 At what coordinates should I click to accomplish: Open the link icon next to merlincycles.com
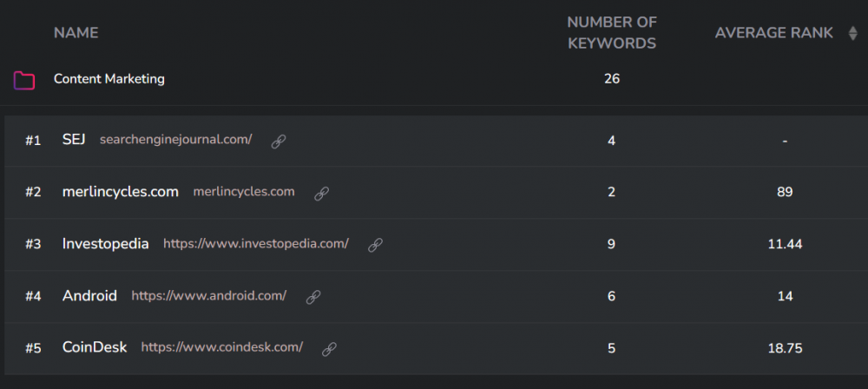322,194
